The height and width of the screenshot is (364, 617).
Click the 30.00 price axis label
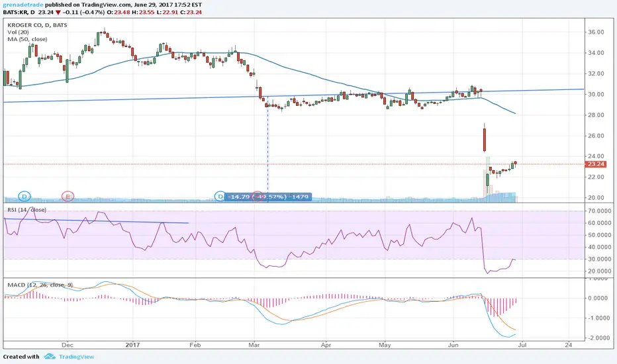pos(596,95)
